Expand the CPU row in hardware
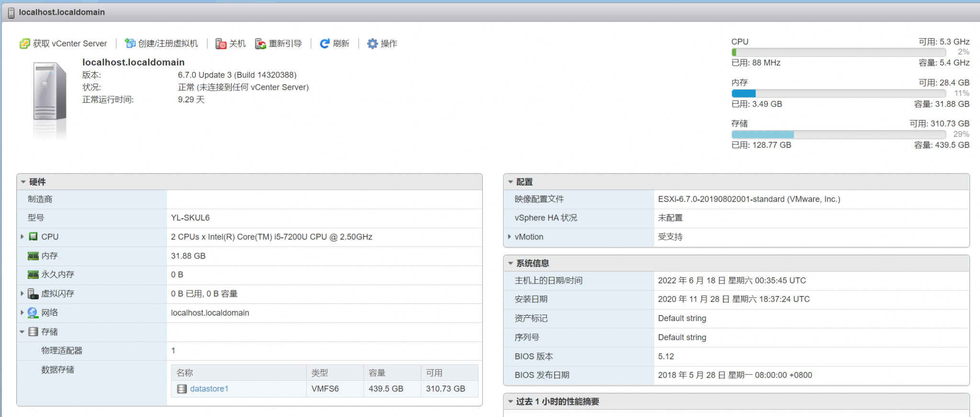 [x=22, y=237]
